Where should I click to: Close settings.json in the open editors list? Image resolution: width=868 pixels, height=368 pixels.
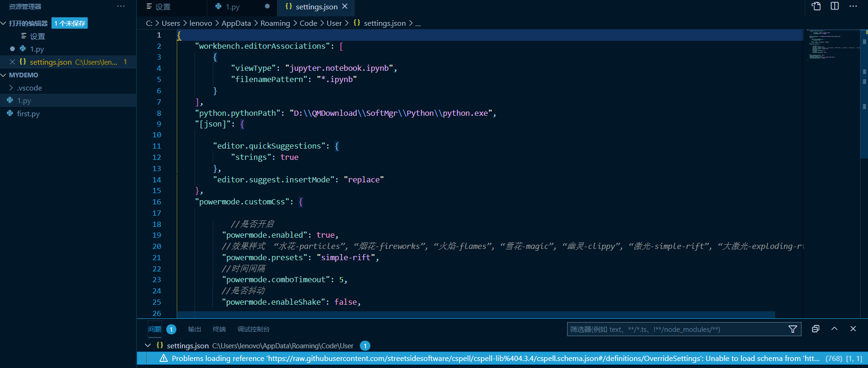tap(13, 62)
